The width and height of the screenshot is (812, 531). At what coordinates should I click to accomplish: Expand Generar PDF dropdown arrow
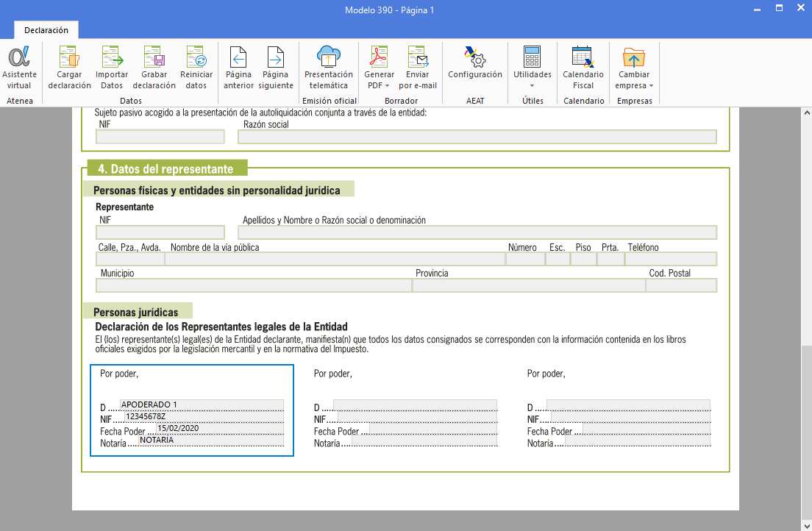point(388,86)
